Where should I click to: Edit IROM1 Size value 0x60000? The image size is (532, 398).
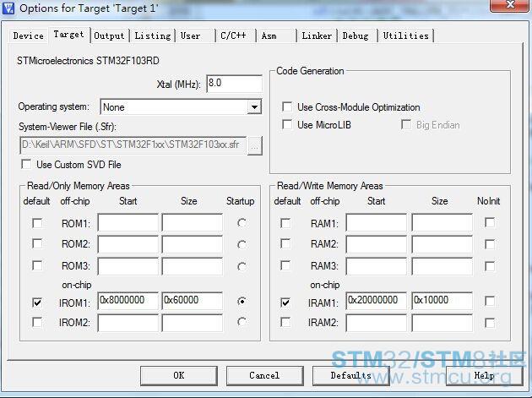pos(193,301)
